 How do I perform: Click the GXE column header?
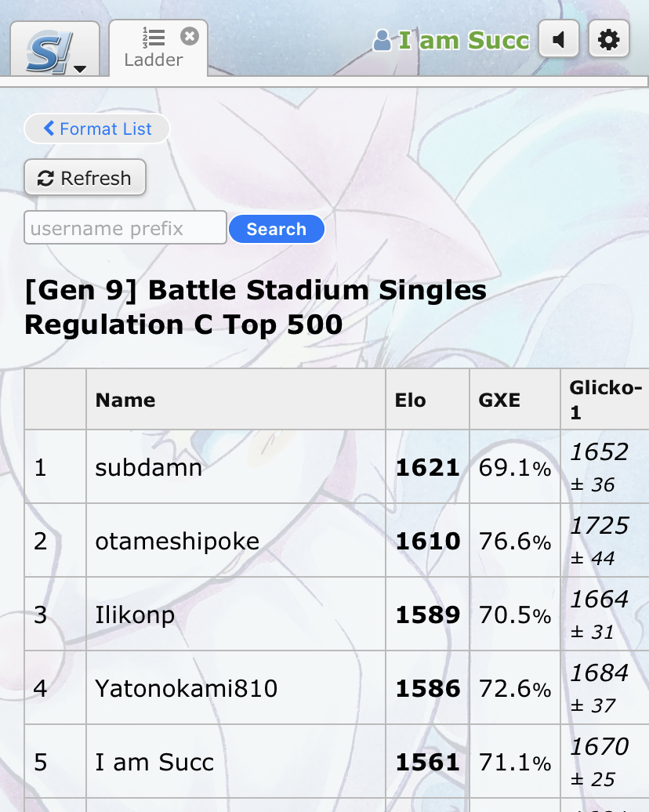point(499,400)
